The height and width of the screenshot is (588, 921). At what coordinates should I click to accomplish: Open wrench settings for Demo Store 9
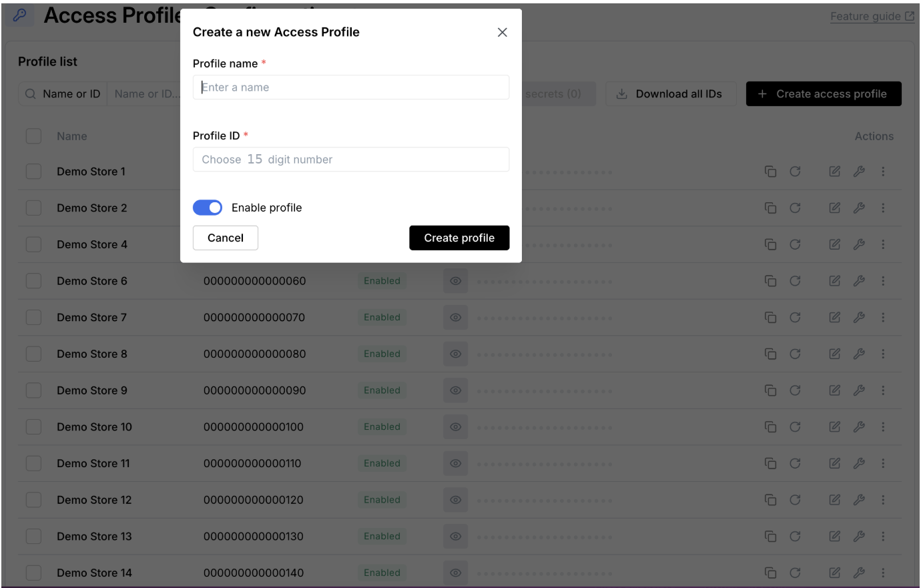(x=859, y=390)
